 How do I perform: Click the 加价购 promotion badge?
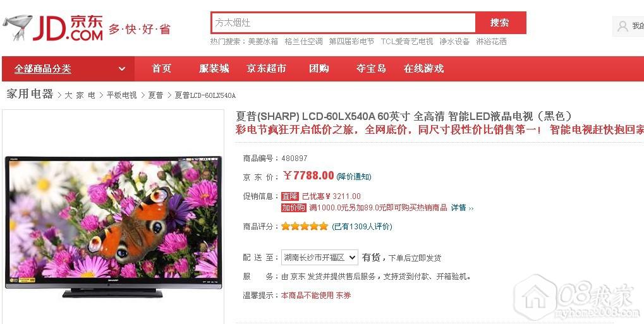tap(294, 208)
